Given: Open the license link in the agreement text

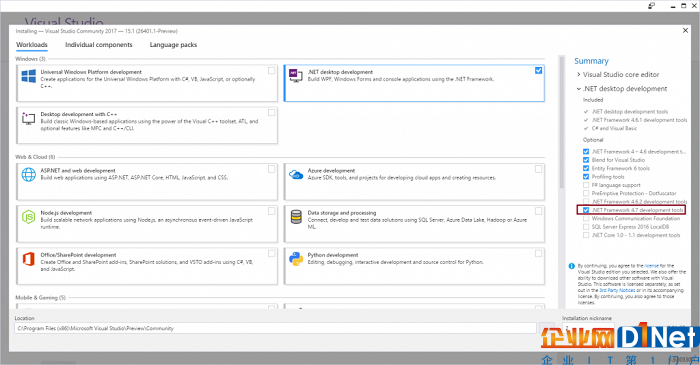Looking at the screenshot, I should (651, 266).
